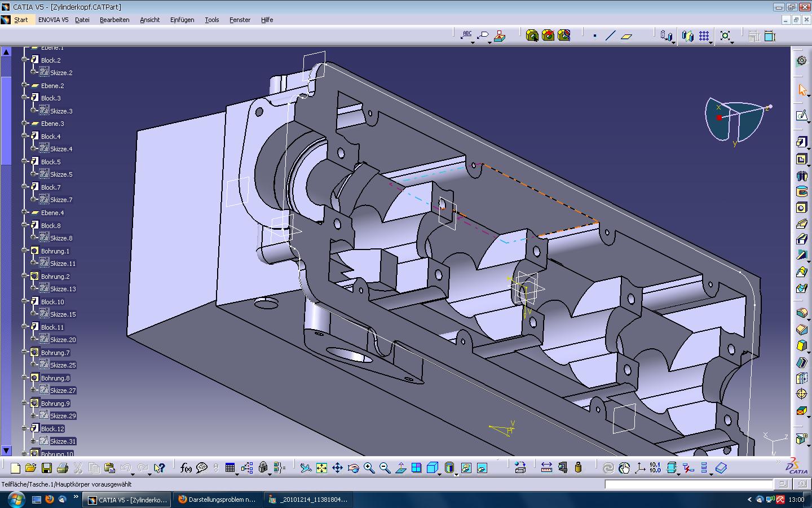Click the Point creation tool
The width and height of the screenshot is (812, 508).
pos(595,36)
